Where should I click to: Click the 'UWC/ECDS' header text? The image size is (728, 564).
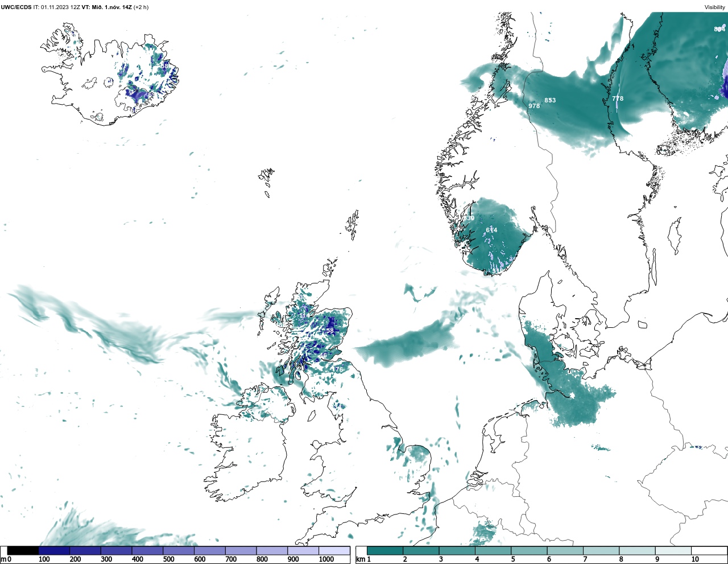[x=16, y=7]
